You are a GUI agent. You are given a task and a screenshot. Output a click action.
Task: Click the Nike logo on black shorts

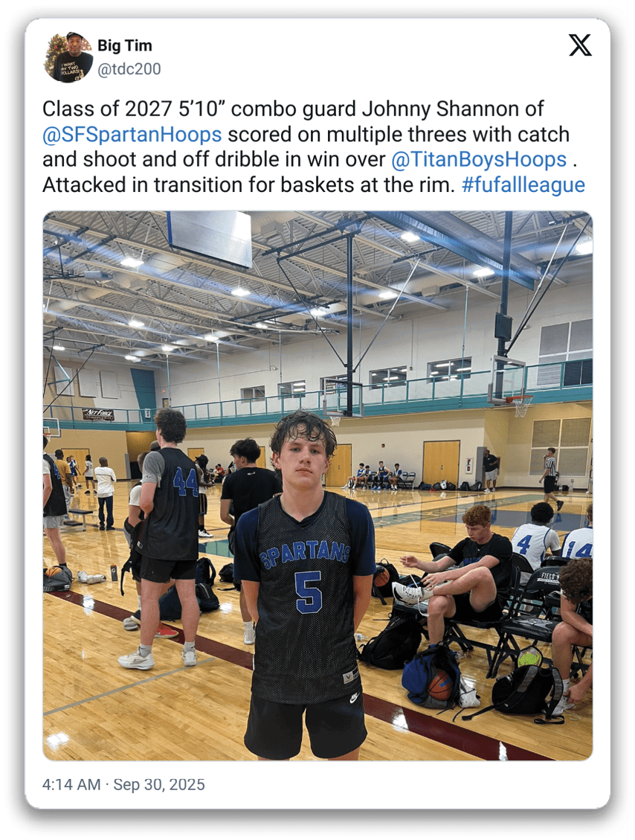click(354, 698)
